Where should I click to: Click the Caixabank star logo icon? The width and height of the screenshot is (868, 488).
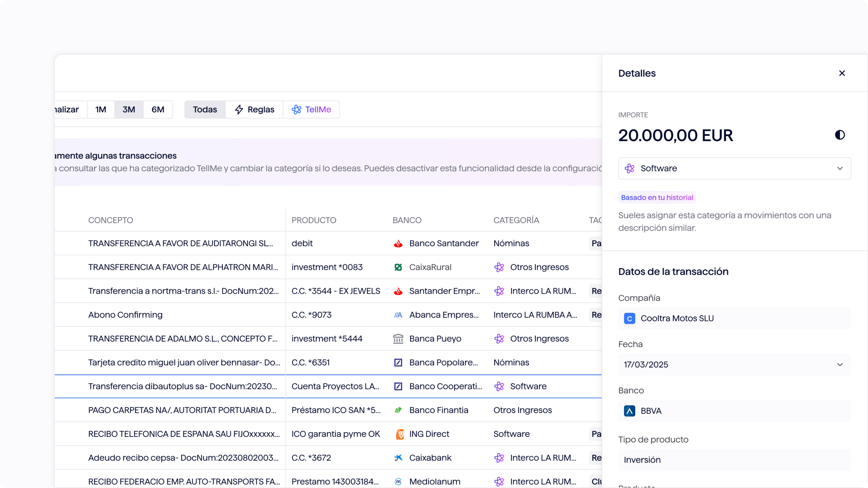[x=398, y=458]
